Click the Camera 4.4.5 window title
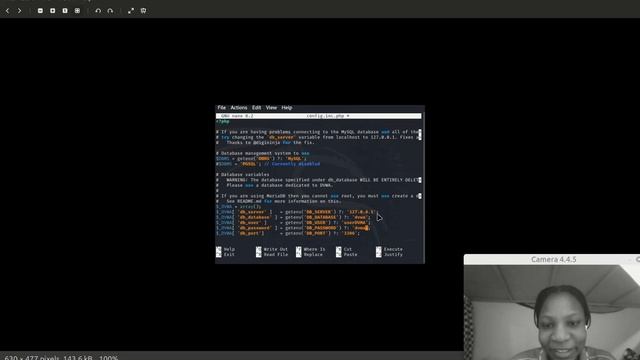The width and height of the screenshot is (640, 360). pyautogui.click(x=553, y=259)
